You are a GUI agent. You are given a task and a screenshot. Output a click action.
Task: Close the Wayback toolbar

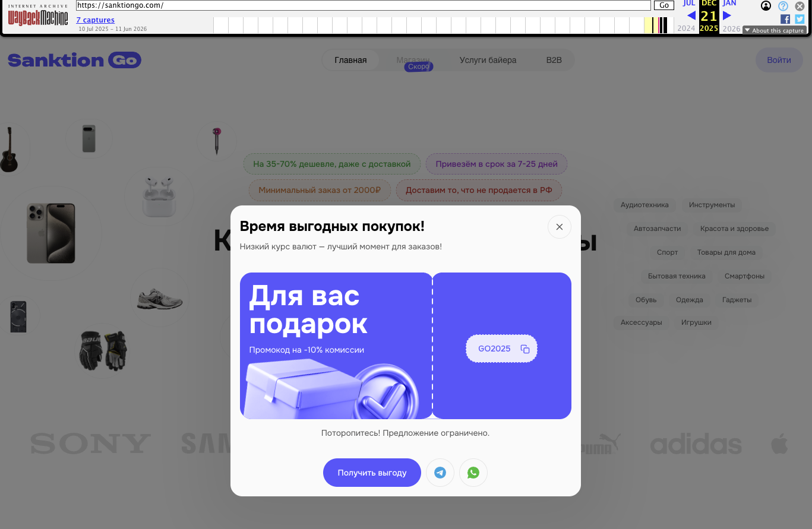pyautogui.click(x=800, y=6)
